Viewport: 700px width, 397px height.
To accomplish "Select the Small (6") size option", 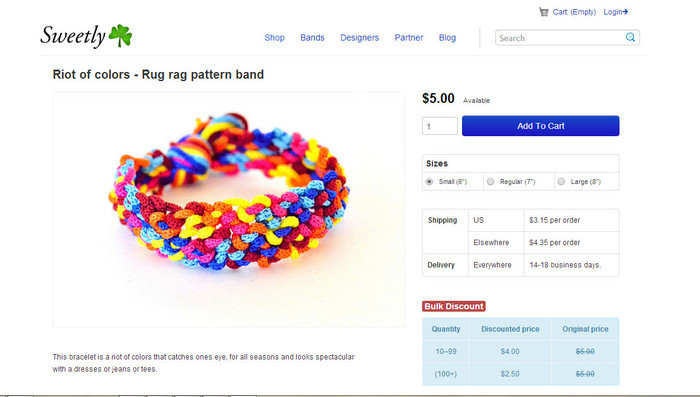I will point(429,182).
